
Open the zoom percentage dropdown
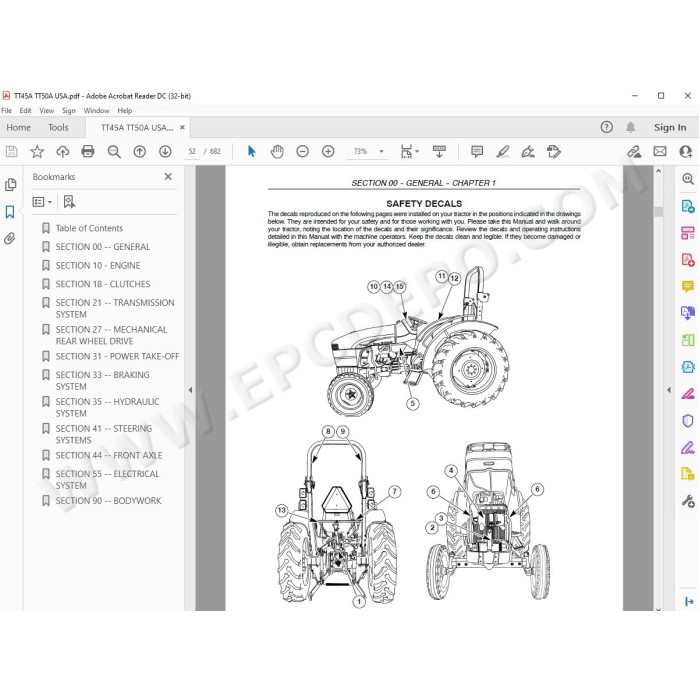click(x=381, y=152)
